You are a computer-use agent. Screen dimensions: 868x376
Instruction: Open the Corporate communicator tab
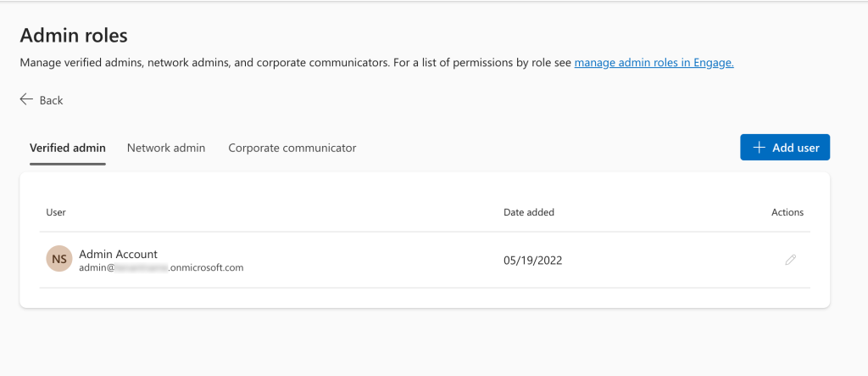(x=292, y=148)
